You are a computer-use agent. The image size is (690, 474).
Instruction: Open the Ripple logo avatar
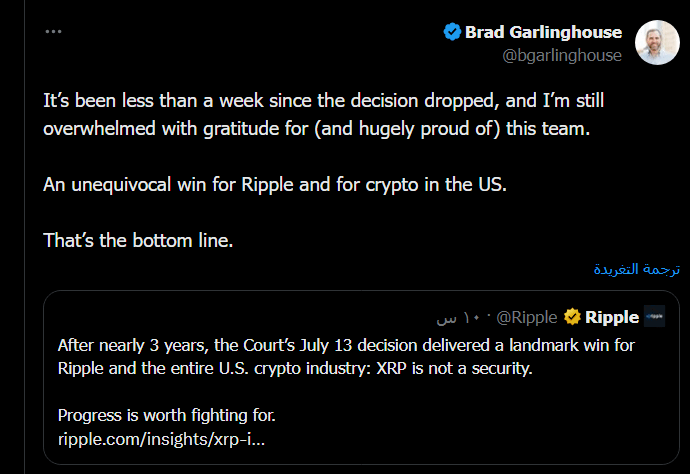coord(654,316)
